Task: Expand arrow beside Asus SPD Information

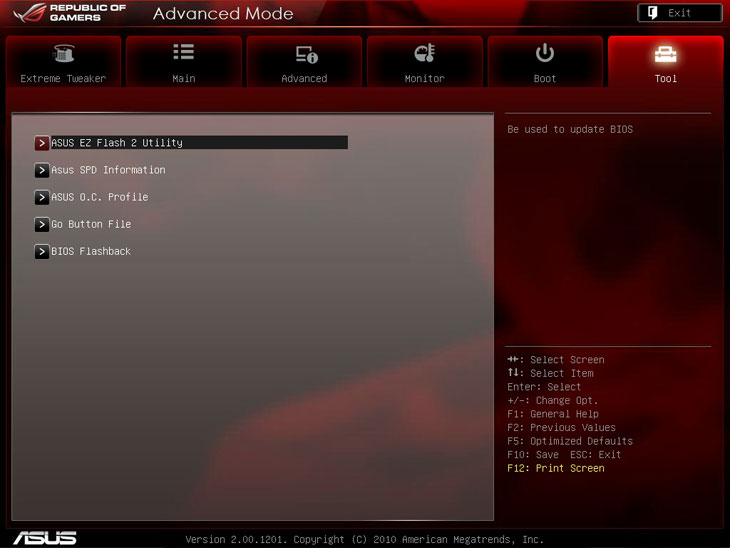Action: [x=42, y=170]
